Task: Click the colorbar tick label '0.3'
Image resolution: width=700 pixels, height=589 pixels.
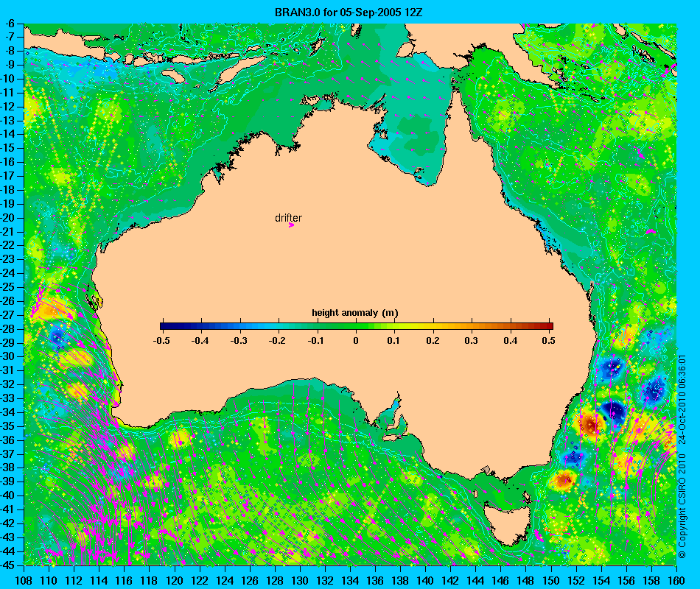Action: 472,340
